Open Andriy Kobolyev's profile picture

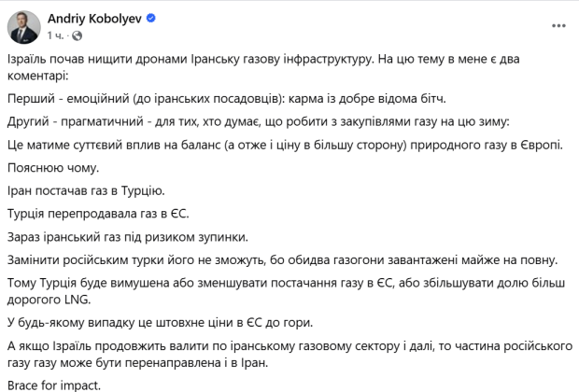23,27
